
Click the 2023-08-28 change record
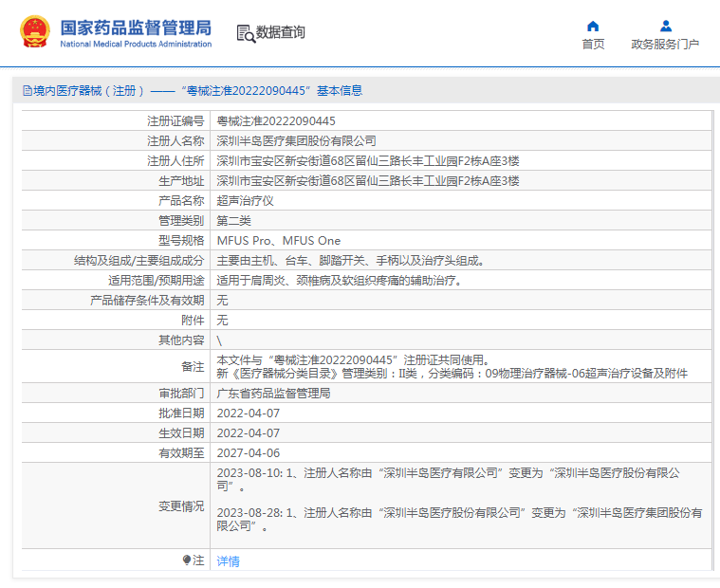coord(460,519)
